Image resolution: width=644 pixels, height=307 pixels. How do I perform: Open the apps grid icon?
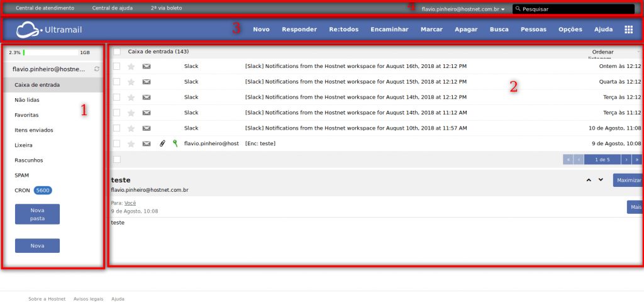coord(628,30)
